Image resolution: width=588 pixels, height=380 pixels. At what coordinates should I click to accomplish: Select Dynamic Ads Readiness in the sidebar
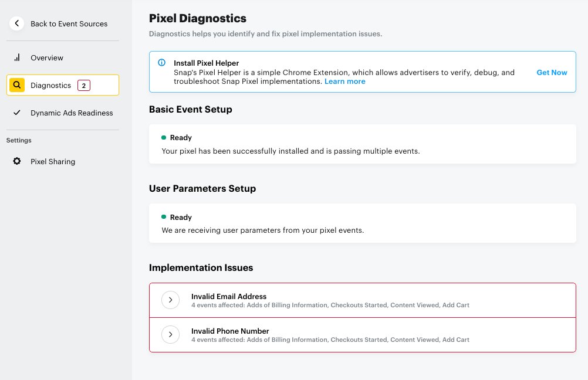click(x=72, y=112)
